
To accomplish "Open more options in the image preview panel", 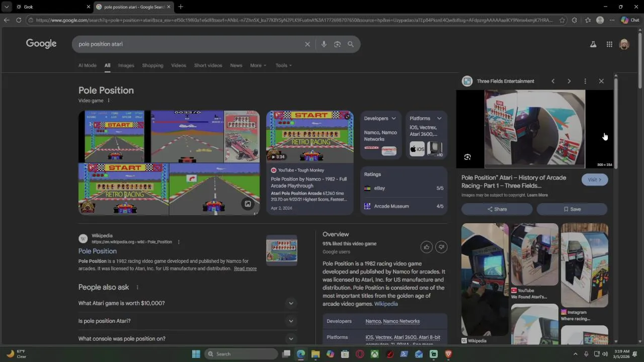I will [585, 81].
